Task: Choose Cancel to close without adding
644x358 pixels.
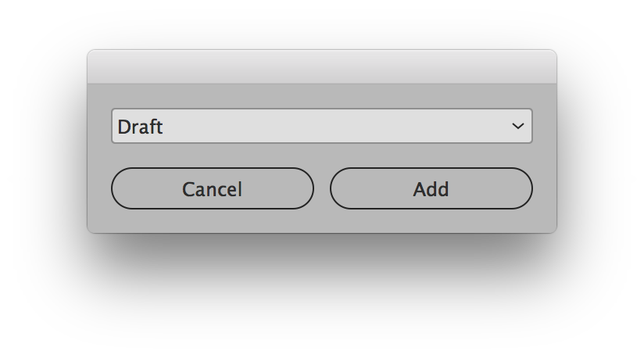Action: (x=212, y=188)
